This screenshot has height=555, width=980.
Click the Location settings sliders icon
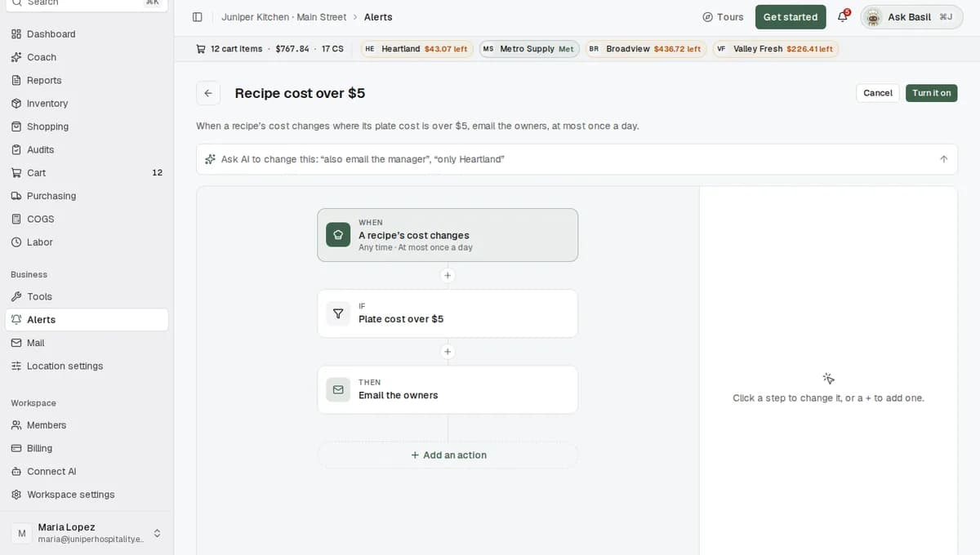coord(16,366)
